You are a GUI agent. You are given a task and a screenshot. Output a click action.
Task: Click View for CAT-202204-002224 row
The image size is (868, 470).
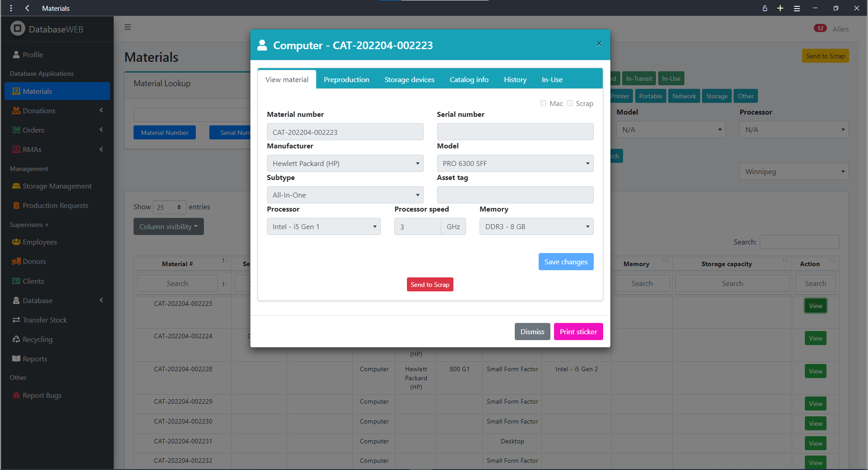click(x=815, y=338)
